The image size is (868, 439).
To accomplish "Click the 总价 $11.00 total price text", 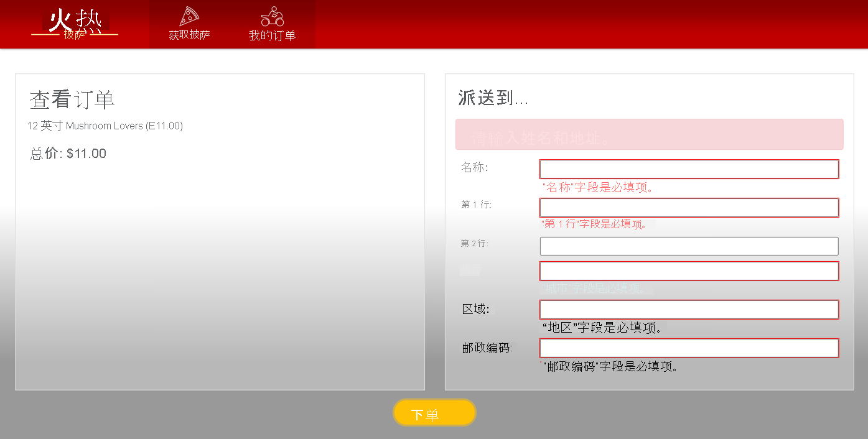I will pos(67,153).
